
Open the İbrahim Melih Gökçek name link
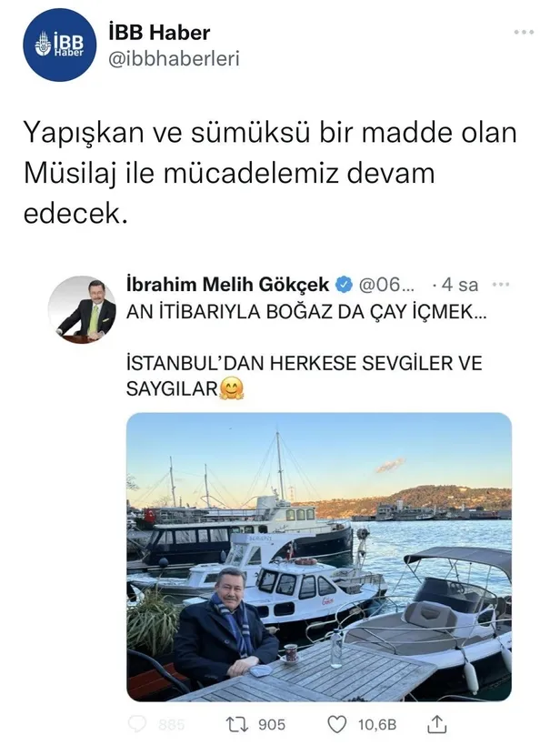pyautogui.click(x=227, y=285)
